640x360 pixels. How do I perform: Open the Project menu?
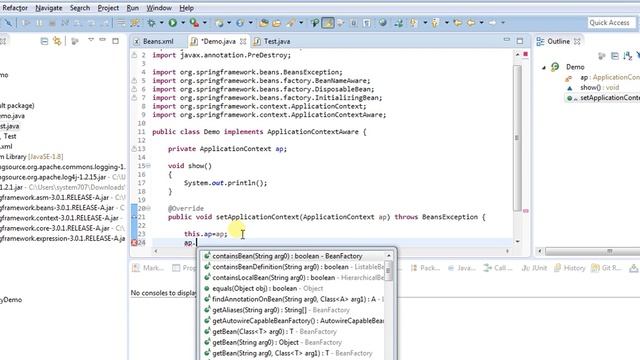108,8
